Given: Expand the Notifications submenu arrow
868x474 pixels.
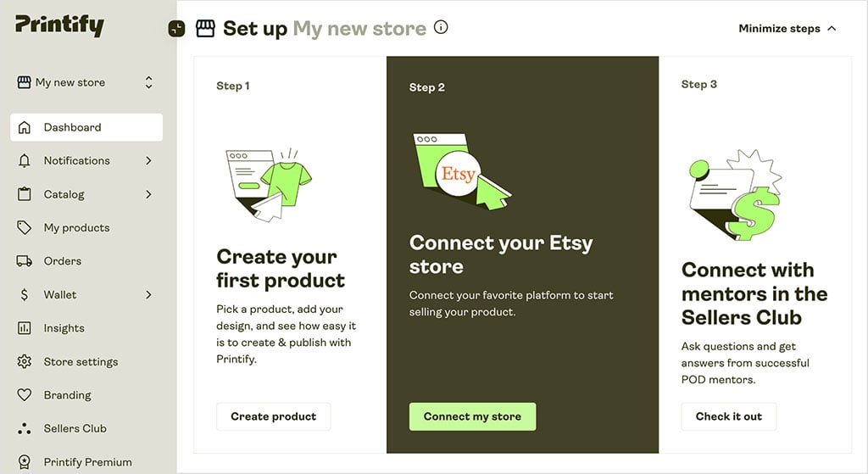Looking at the screenshot, I should [149, 160].
